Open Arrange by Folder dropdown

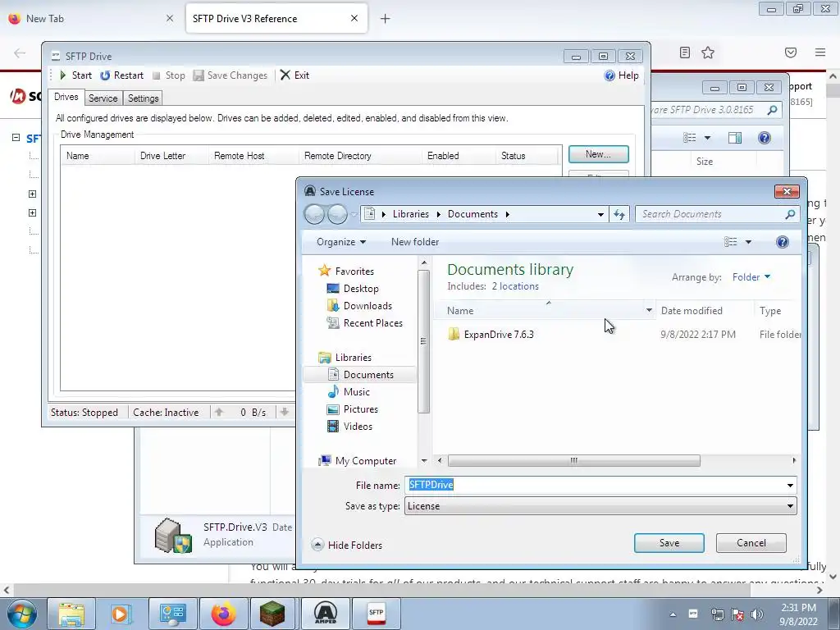(751, 277)
